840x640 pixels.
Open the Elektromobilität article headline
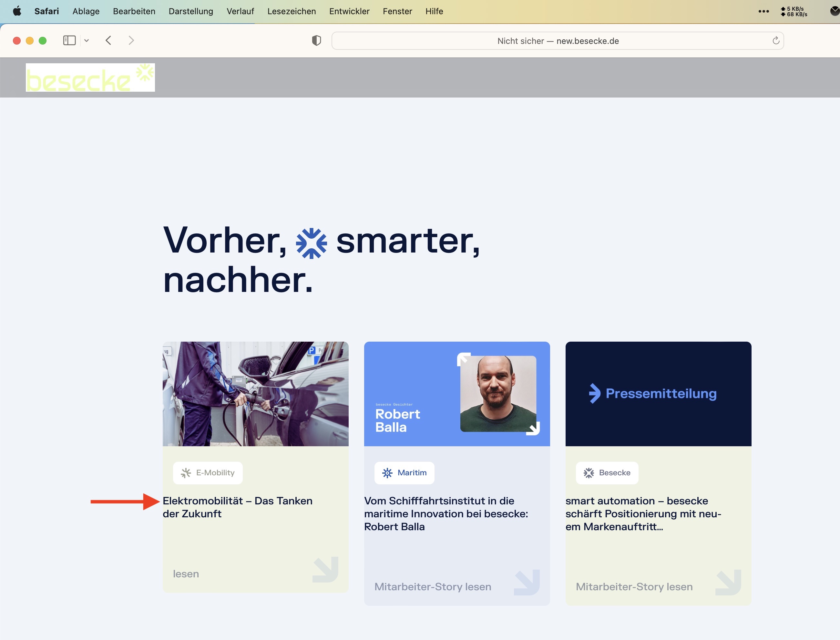(x=238, y=507)
